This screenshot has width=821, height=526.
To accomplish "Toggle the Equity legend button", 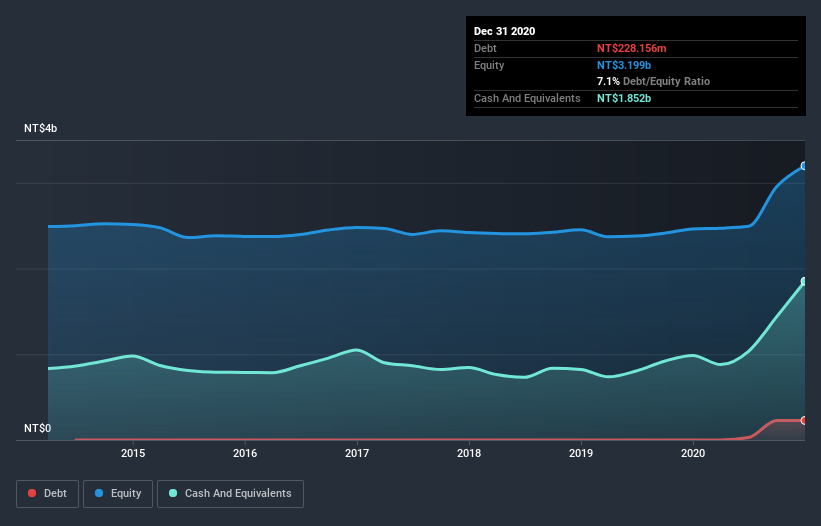I will pos(118,494).
